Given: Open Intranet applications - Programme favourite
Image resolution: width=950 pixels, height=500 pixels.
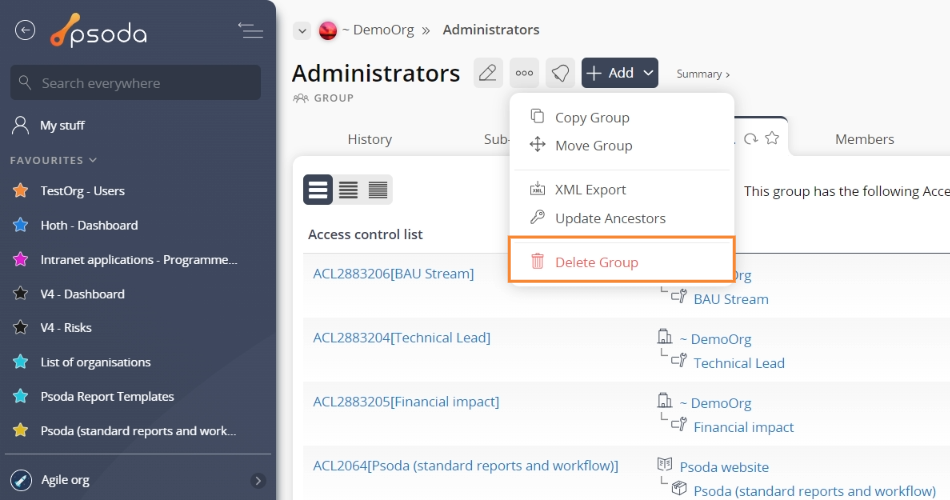Looking at the screenshot, I should point(139,260).
